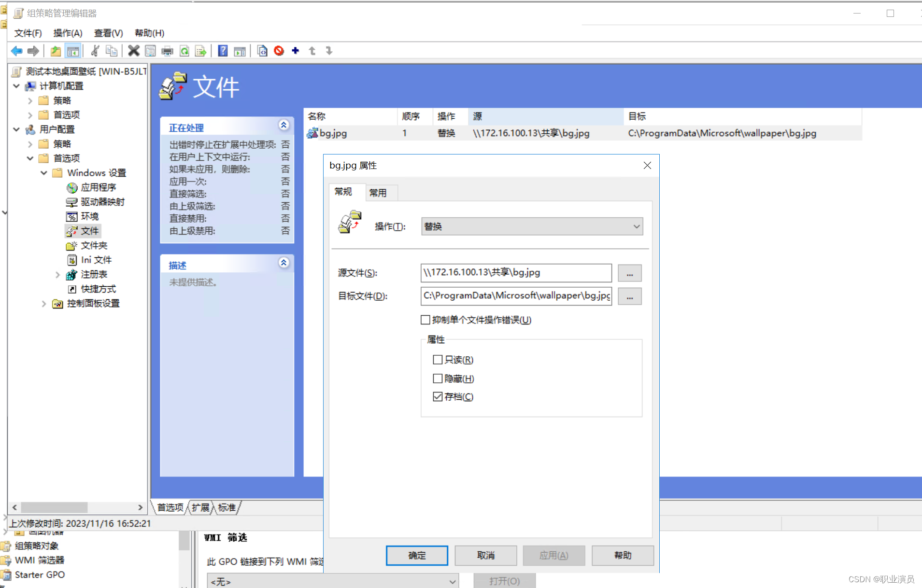Expand the 注册表 tree node arrow
Viewport: 922px width, 588px height.
57,274
